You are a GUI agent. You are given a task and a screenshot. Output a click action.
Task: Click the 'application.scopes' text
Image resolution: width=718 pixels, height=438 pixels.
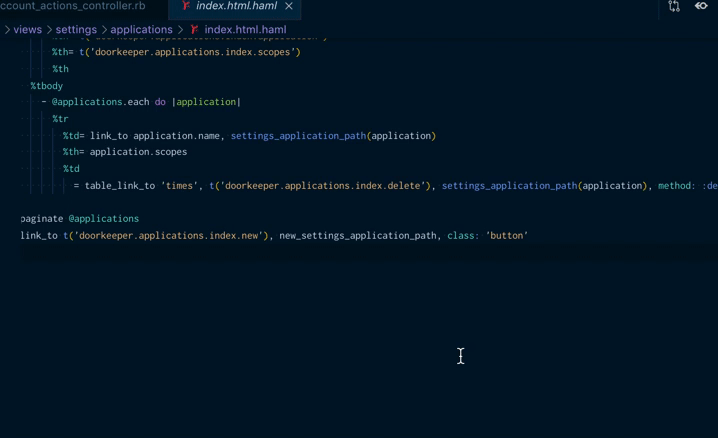(x=138, y=152)
